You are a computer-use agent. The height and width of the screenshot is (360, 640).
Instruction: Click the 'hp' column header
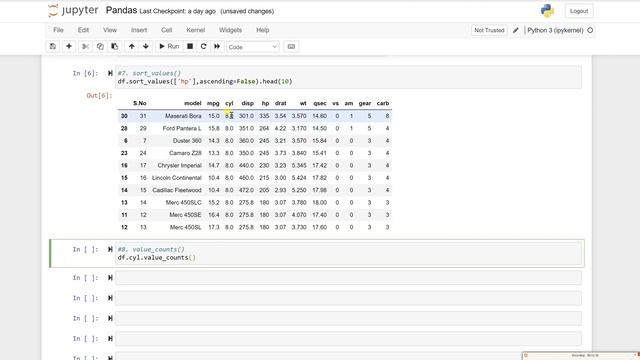point(265,103)
